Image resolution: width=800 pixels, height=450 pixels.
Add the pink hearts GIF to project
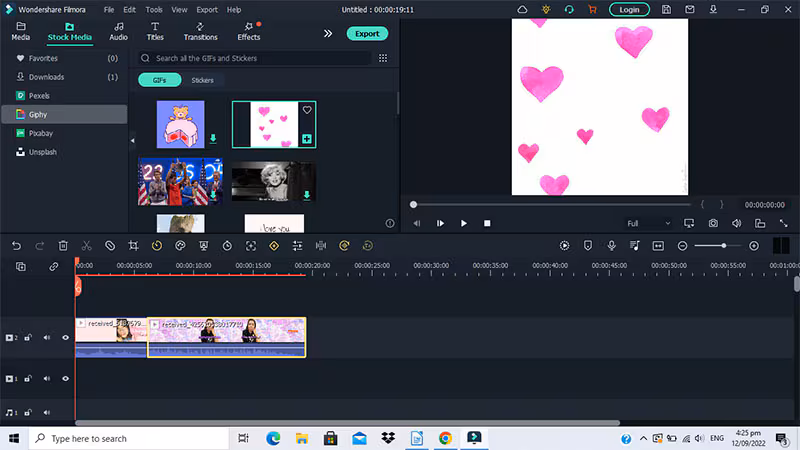coord(307,139)
